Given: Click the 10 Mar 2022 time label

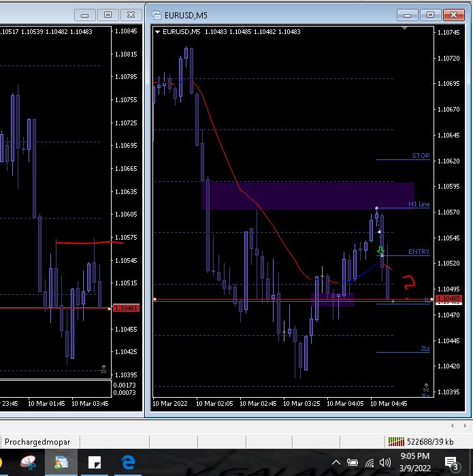Looking at the screenshot, I should [x=170, y=403].
